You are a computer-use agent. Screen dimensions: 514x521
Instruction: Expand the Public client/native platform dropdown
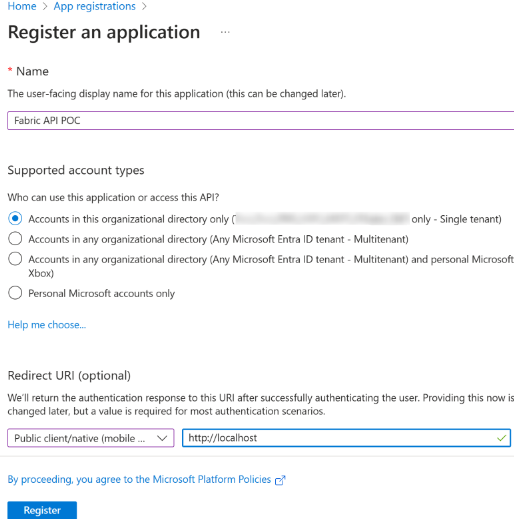tap(91, 438)
